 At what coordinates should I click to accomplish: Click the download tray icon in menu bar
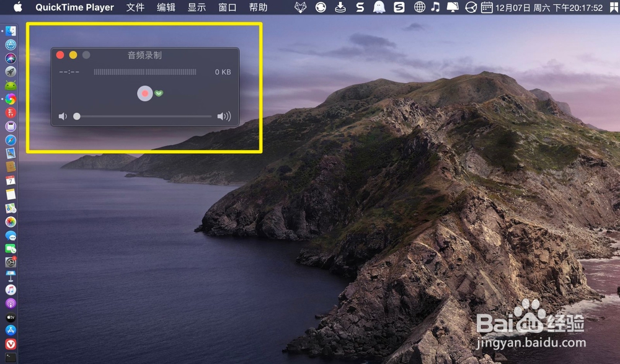pos(340,7)
